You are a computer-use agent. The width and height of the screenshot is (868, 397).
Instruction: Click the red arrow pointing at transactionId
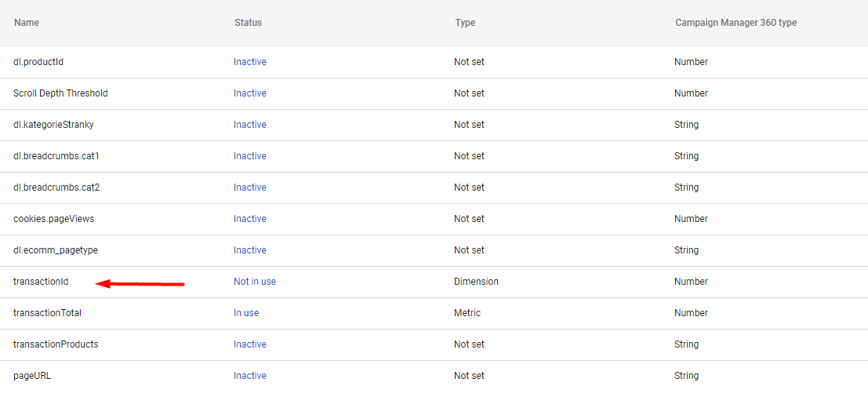140,284
